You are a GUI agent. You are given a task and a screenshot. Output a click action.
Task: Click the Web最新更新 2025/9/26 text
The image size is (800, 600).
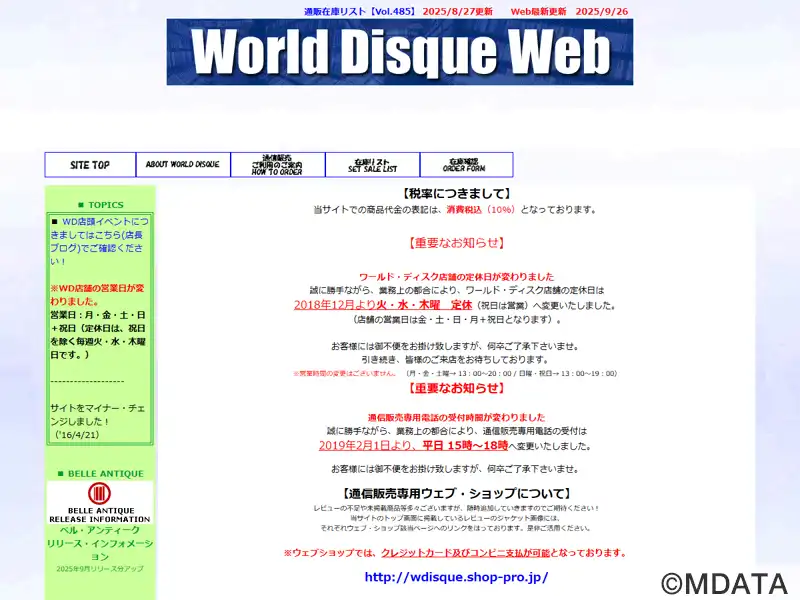[x=569, y=12]
